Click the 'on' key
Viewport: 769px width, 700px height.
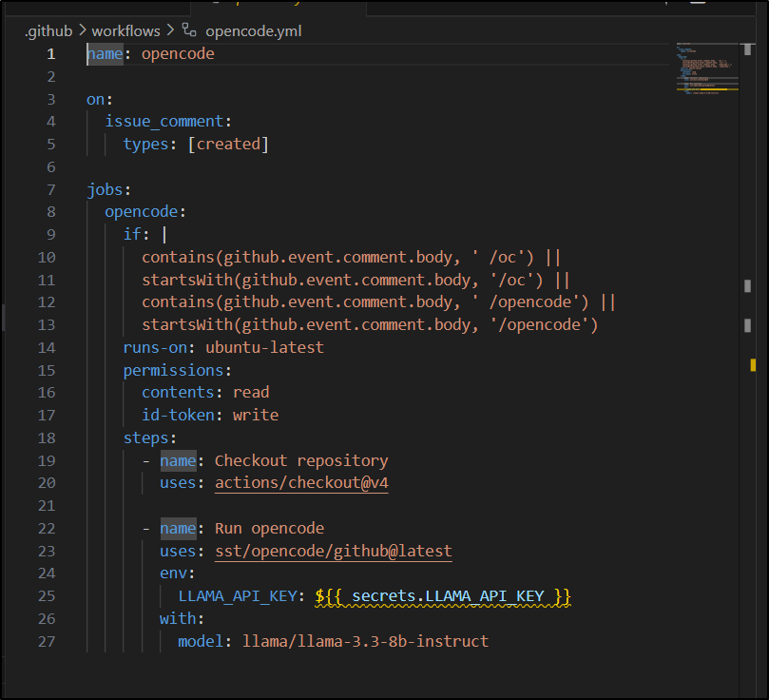96,100
